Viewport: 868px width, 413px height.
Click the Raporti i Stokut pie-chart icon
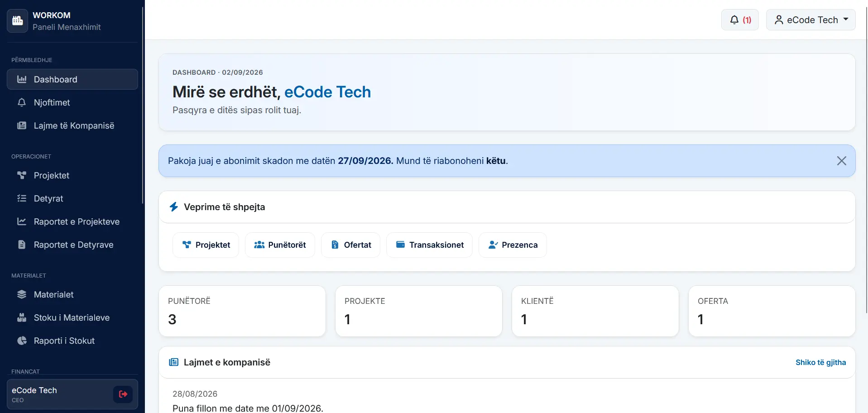click(x=22, y=341)
